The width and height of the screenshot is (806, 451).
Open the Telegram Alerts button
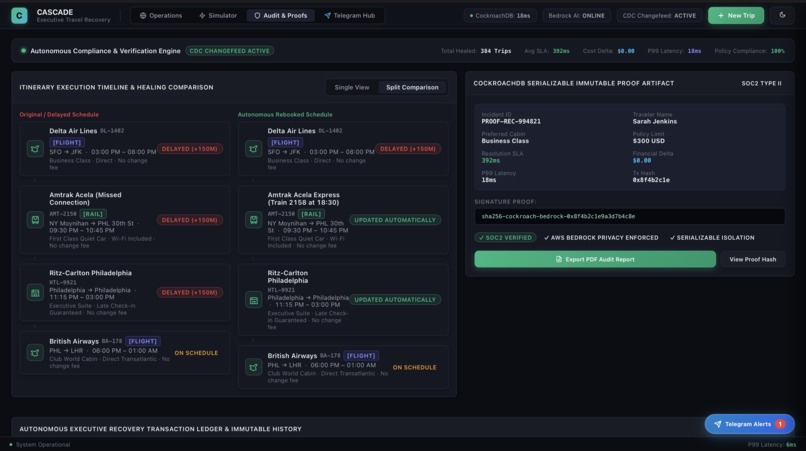point(749,424)
